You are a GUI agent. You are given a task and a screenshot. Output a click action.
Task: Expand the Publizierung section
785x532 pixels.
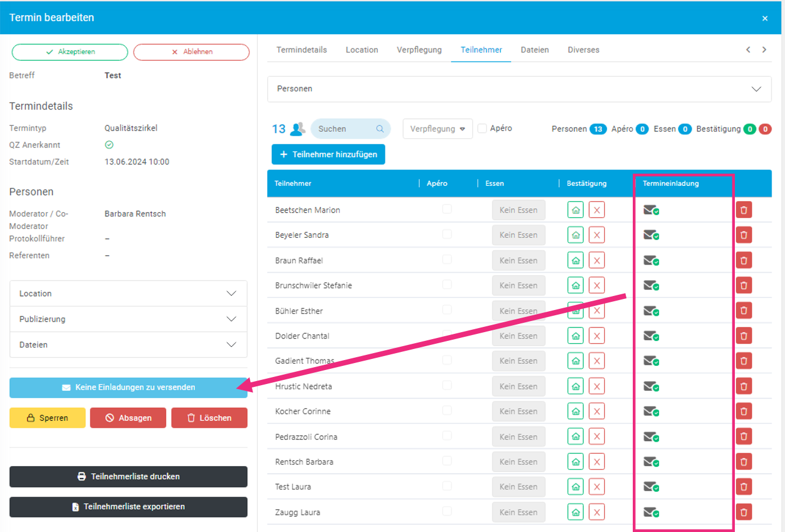tap(128, 319)
